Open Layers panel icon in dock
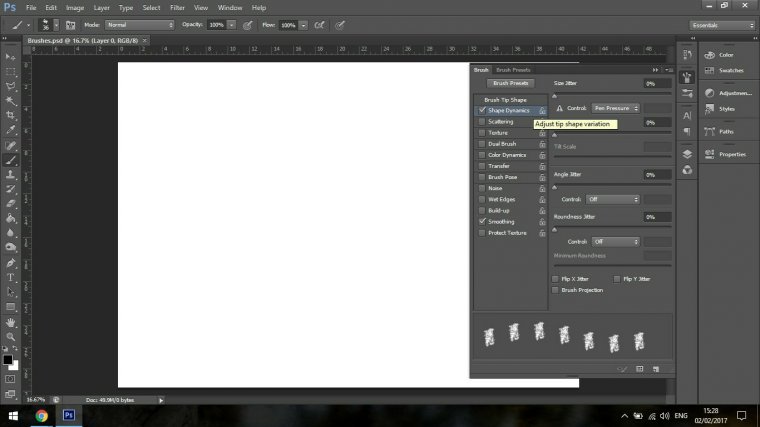This screenshot has height=427, width=760. [687, 154]
